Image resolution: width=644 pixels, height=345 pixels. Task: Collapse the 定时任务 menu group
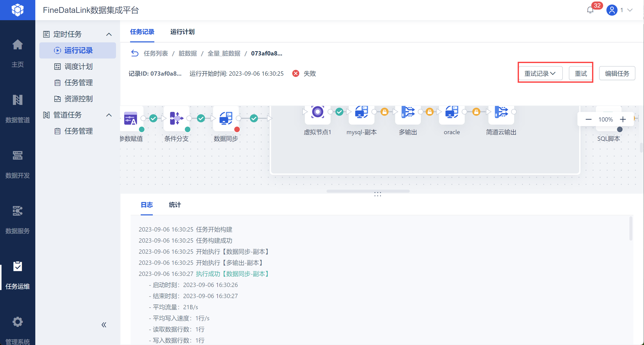[x=109, y=34]
